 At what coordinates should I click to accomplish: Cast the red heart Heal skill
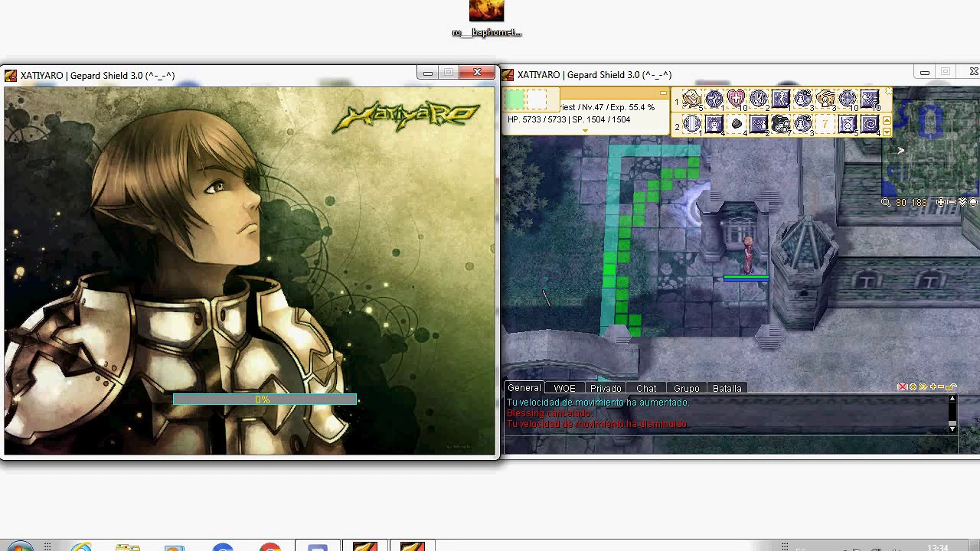point(736,99)
